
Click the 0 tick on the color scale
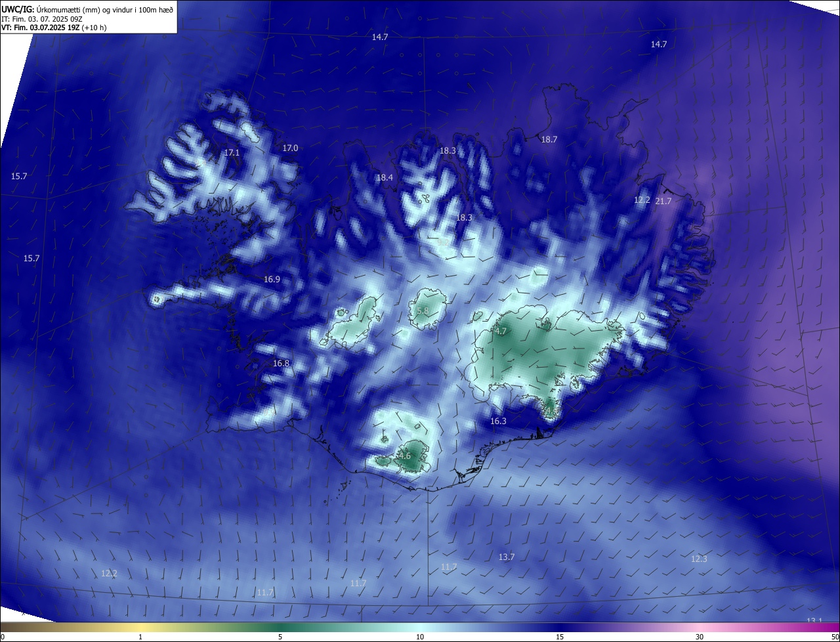(x=3, y=637)
